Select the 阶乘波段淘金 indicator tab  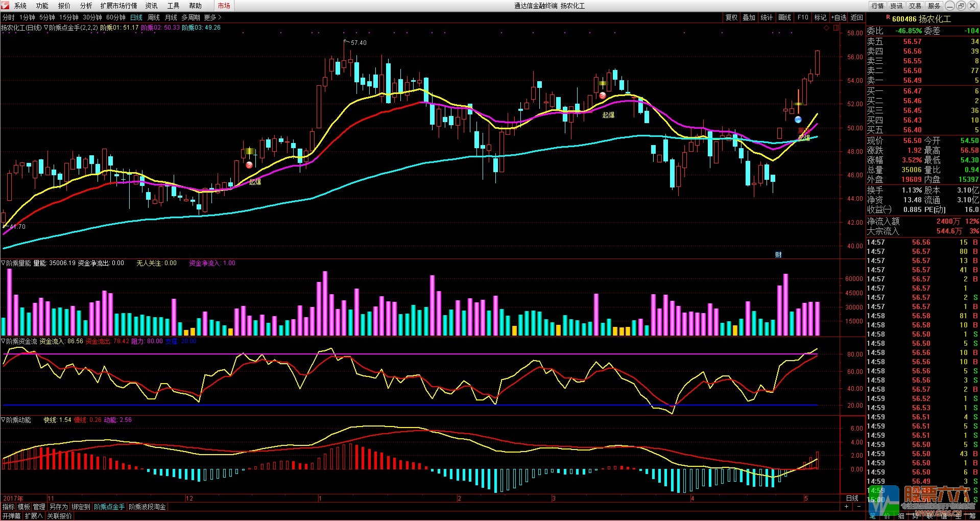[x=147, y=507]
